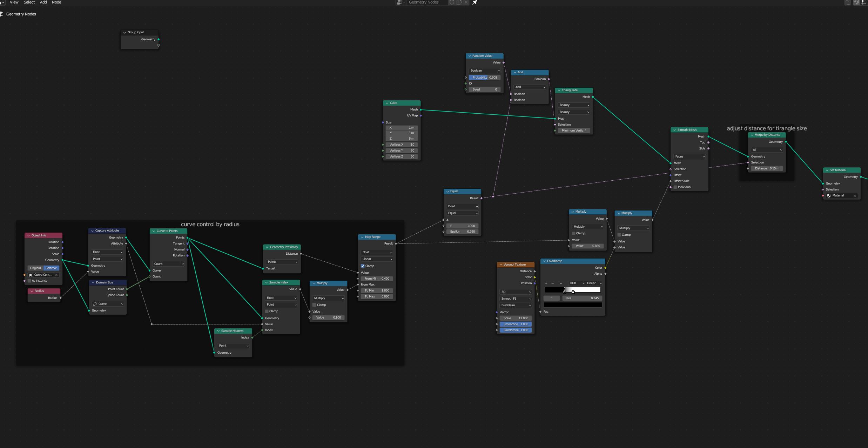Open the Node menu
The height and width of the screenshot is (448, 868).
point(56,2)
